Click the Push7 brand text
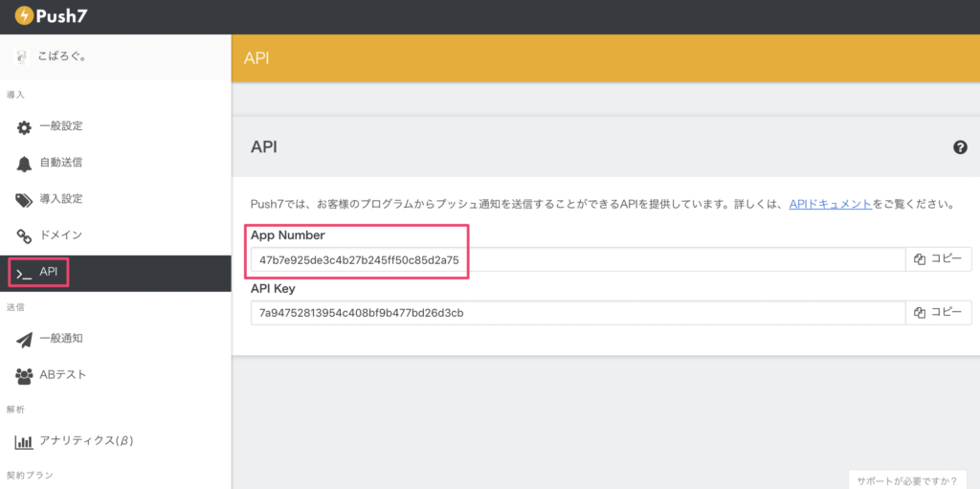The image size is (980, 489). pos(61,15)
